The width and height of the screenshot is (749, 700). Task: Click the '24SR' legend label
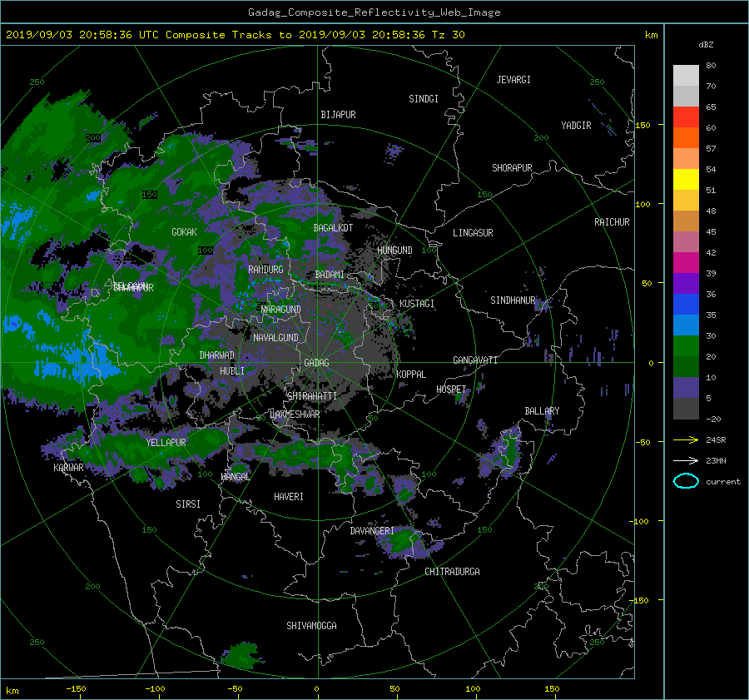point(716,439)
